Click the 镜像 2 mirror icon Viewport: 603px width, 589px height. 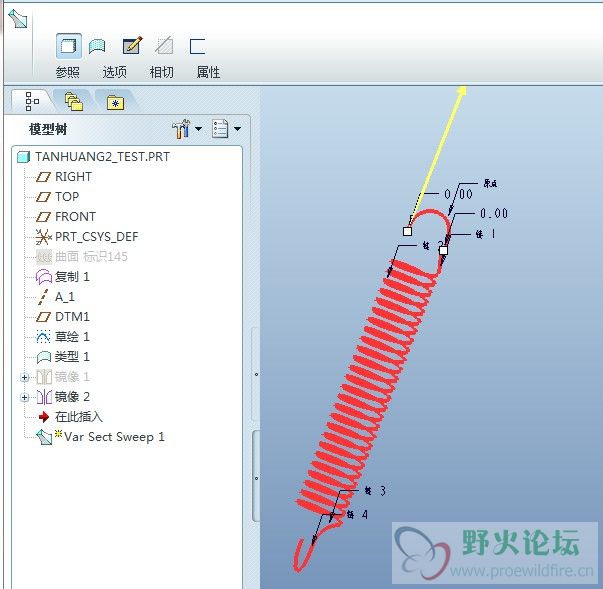point(44,397)
